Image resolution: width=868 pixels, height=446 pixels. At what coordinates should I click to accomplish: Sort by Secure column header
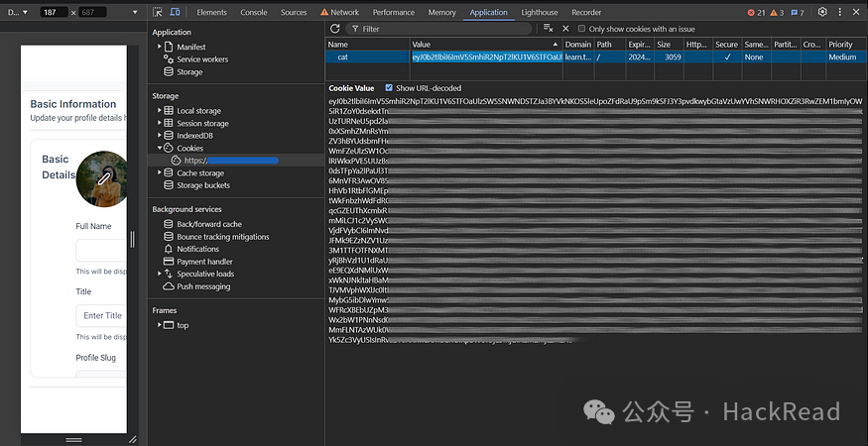click(727, 45)
